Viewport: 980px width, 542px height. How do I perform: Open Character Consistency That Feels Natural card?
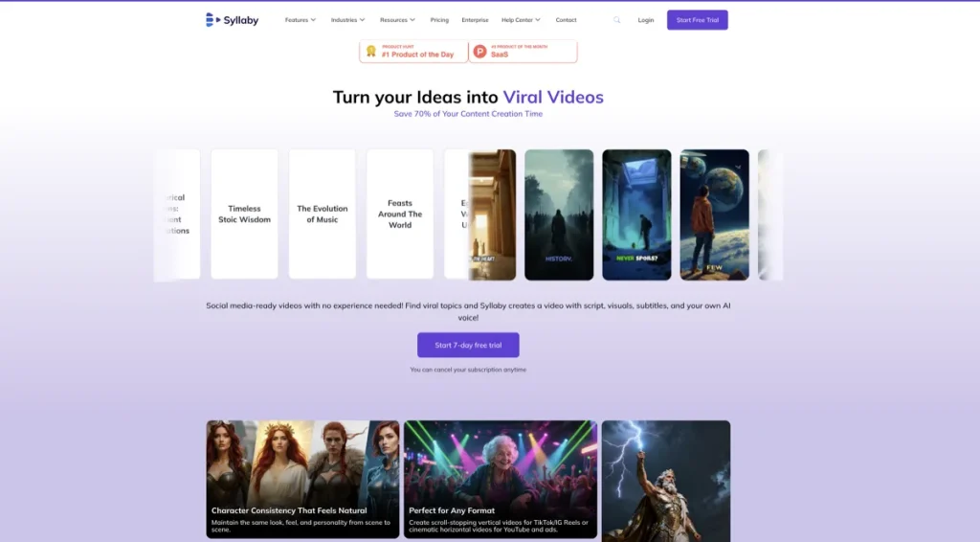pyautogui.click(x=302, y=479)
